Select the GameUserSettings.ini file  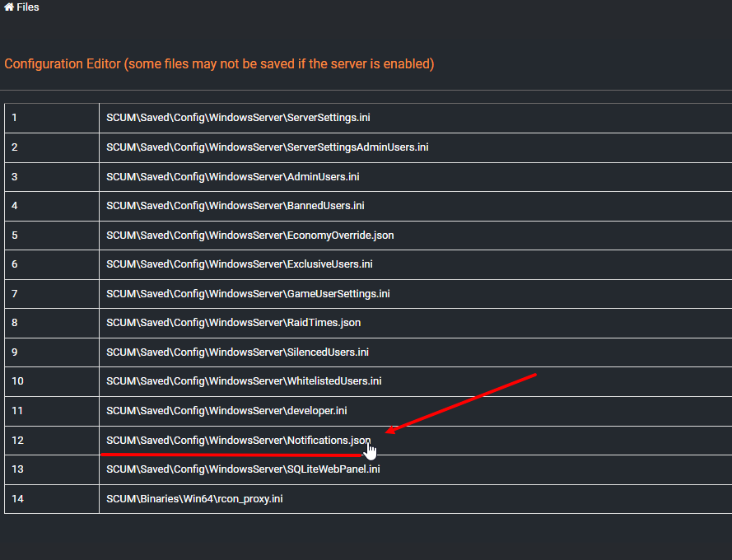248,294
